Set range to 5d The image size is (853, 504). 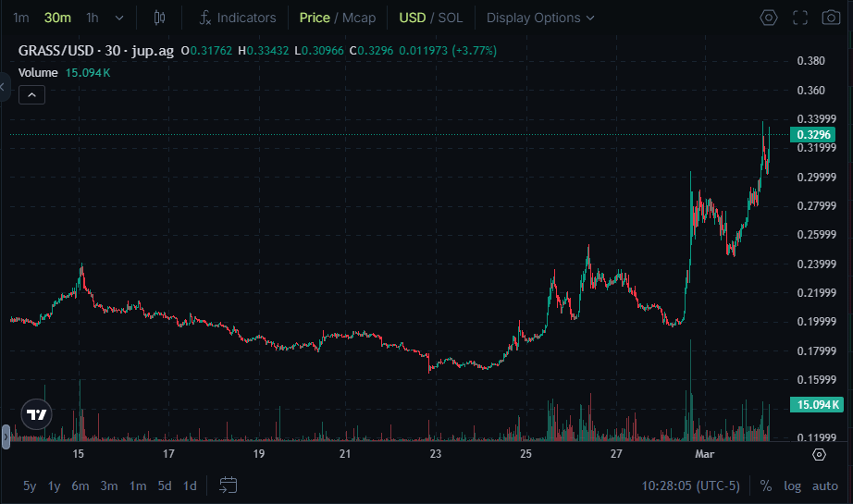165,486
